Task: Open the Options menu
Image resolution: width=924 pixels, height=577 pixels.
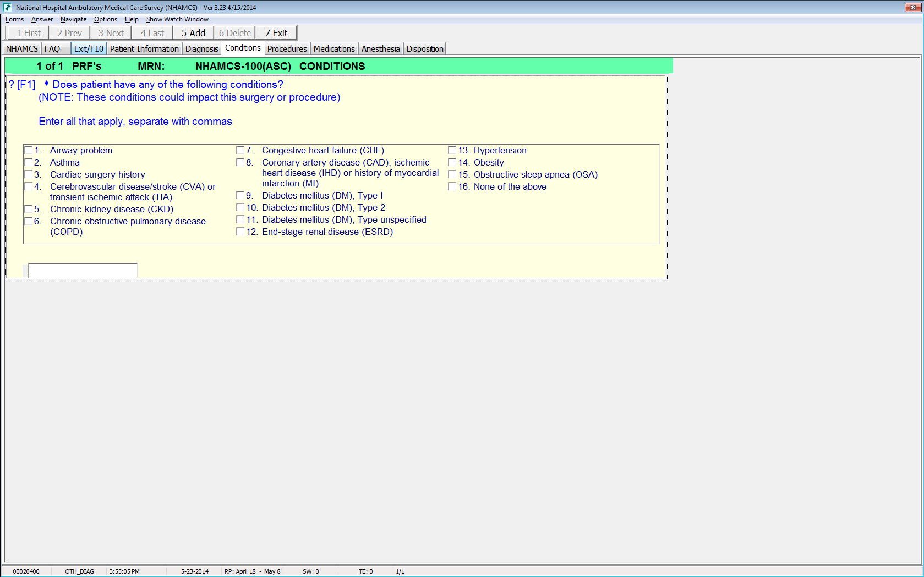Action: click(x=106, y=19)
